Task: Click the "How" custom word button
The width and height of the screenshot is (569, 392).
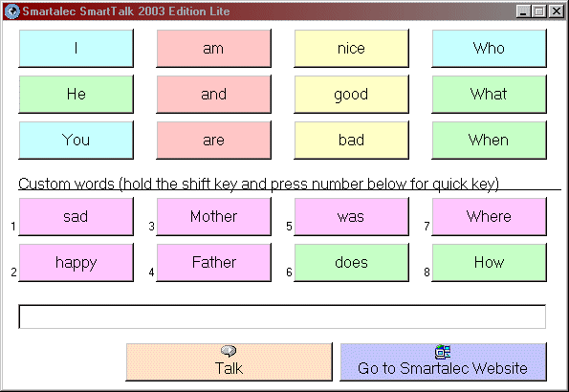Action: [x=489, y=262]
